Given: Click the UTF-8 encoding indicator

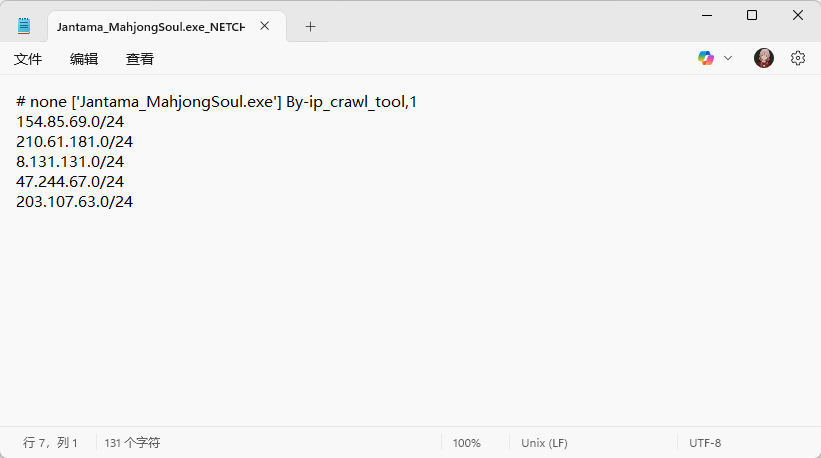Looking at the screenshot, I should pyautogui.click(x=705, y=443).
